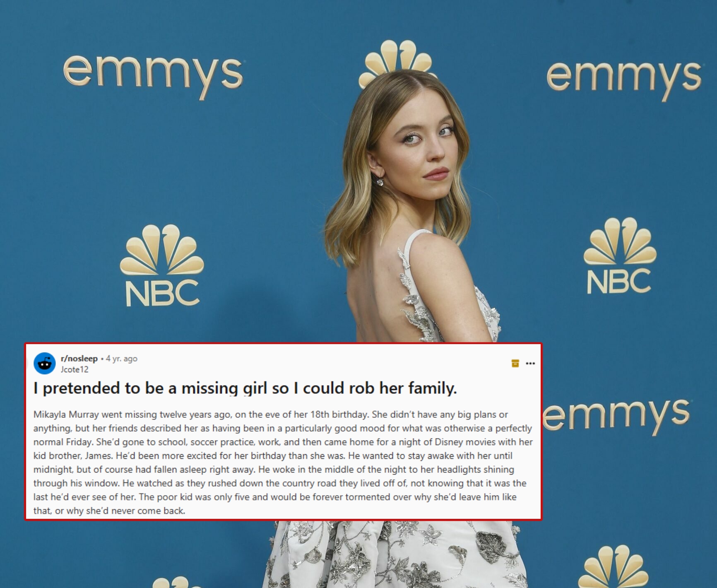The image size is (717, 588).
Task: Click the left NBC peacock emblem
Action: pos(162,250)
